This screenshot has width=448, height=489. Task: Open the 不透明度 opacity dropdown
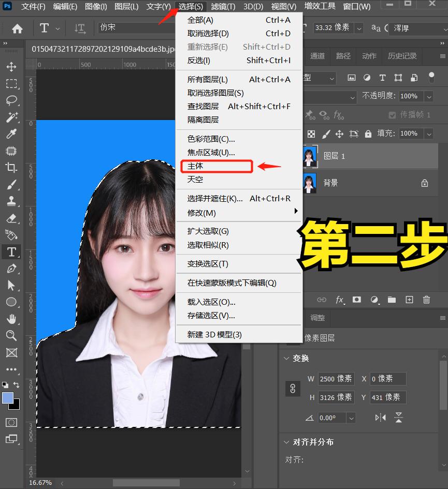(x=428, y=96)
